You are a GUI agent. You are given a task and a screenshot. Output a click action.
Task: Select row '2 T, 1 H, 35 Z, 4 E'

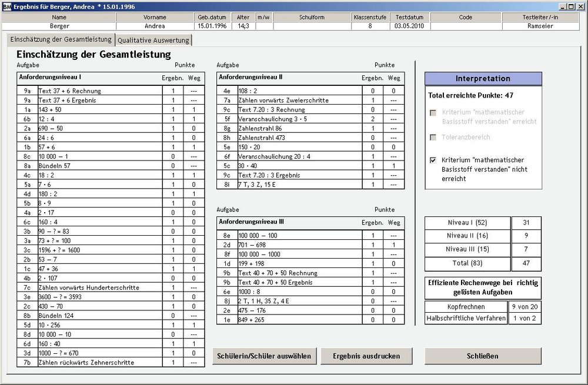310,301
